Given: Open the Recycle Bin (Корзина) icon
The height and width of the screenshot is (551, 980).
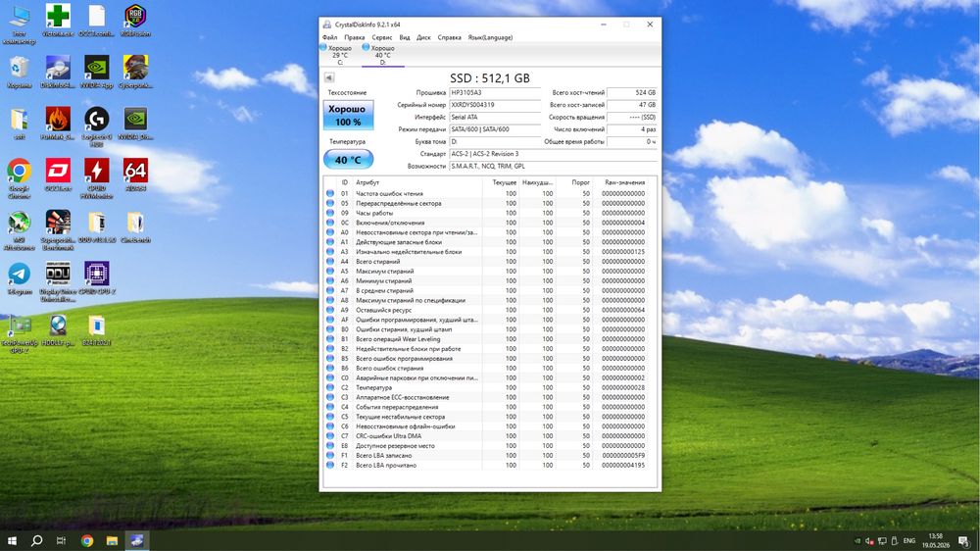Looking at the screenshot, I should [x=20, y=72].
